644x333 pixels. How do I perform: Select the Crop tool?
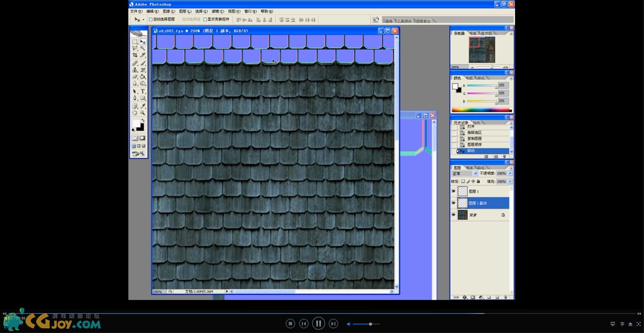(x=135, y=55)
